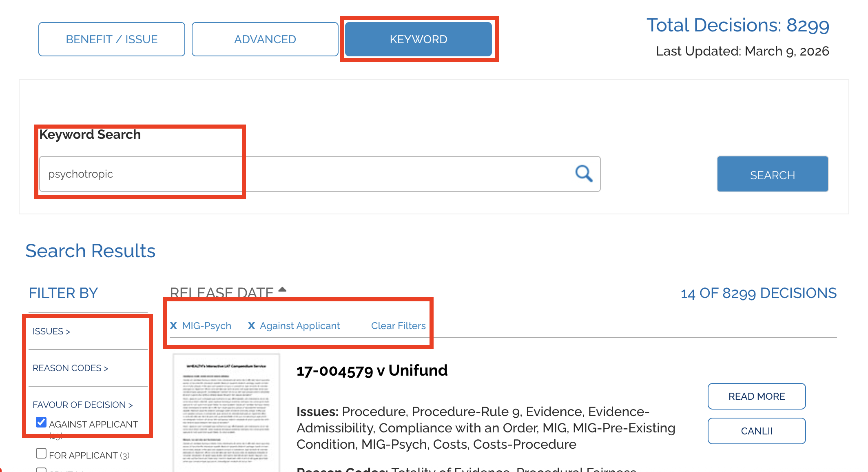Viewport: 868px width, 472px height.
Task: Switch to the Benefit / Issue tab
Action: pos(112,39)
